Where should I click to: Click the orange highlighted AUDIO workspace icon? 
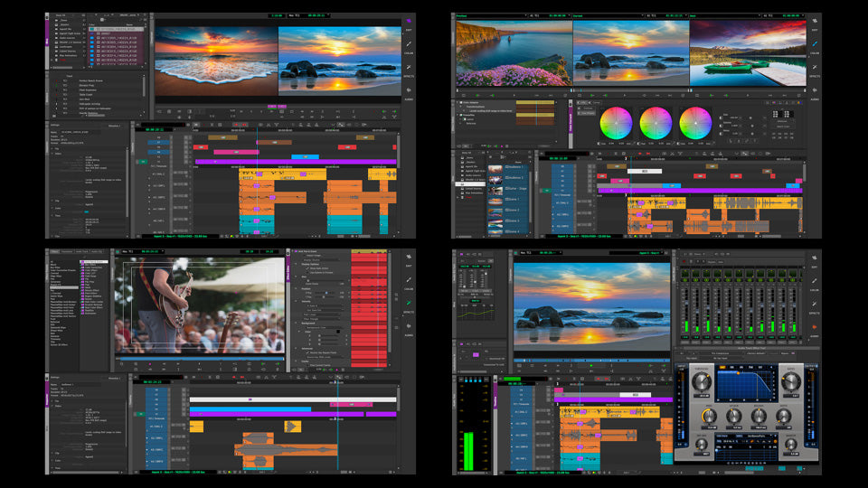(814, 325)
